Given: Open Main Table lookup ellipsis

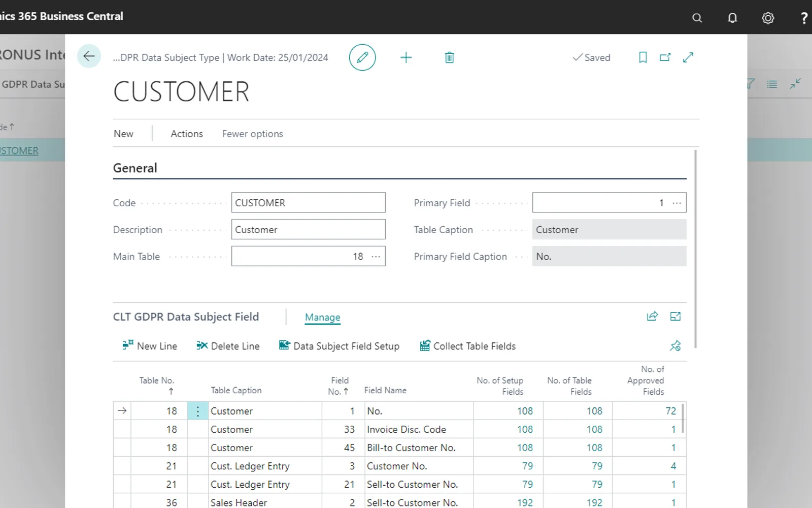Looking at the screenshot, I should coord(376,257).
